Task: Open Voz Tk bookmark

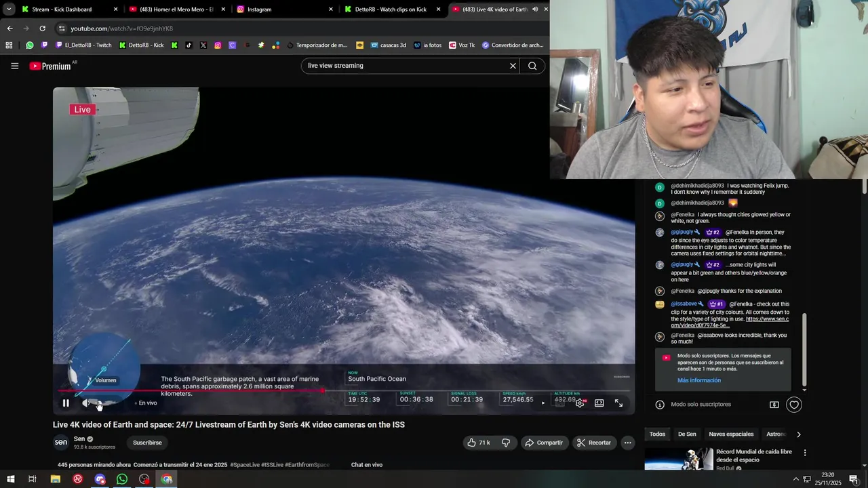Action: [462, 45]
